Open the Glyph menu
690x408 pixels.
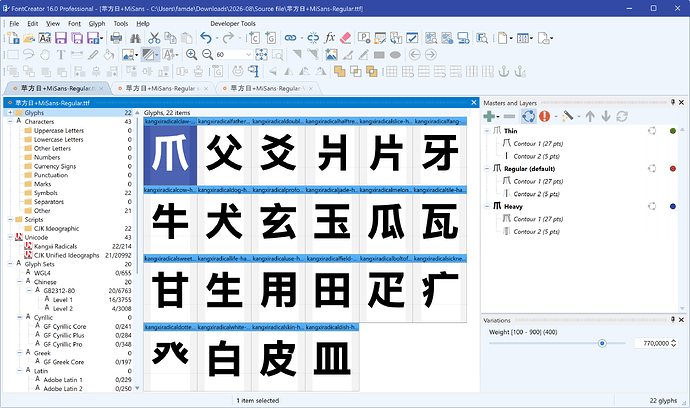97,24
